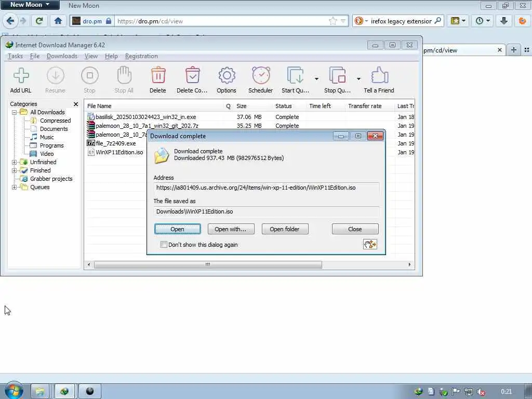The height and width of the screenshot is (399, 532).
Task: Click the Address field in dialog
Action: pyautogui.click(x=266, y=188)
